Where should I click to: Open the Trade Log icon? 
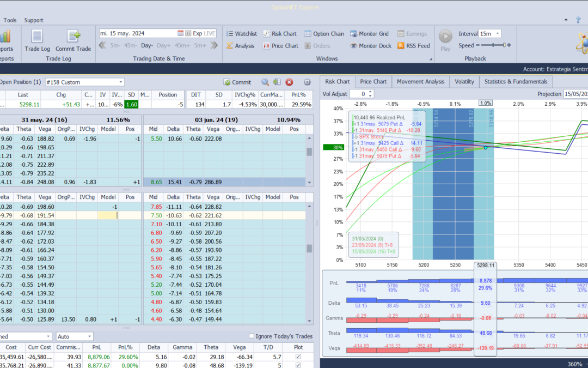point(37,37)
